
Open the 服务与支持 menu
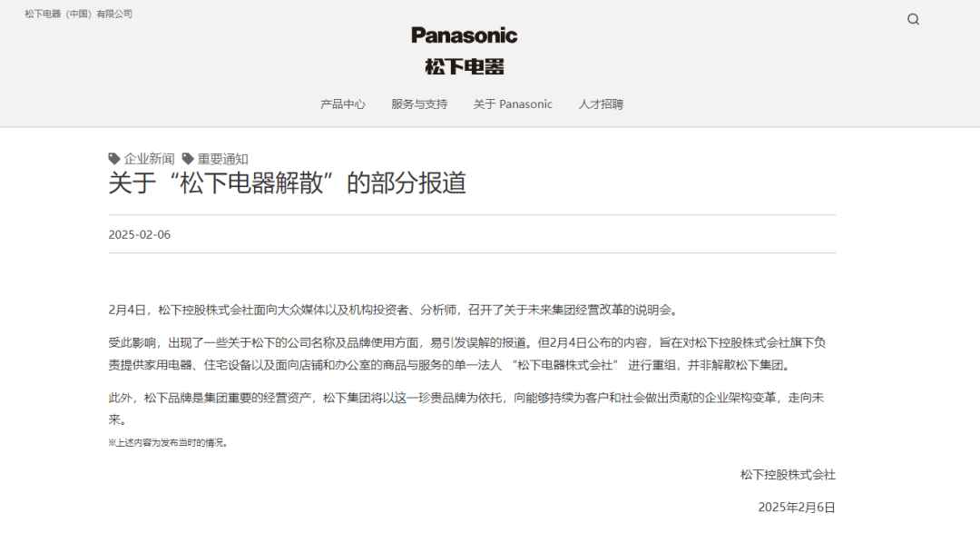419,104
